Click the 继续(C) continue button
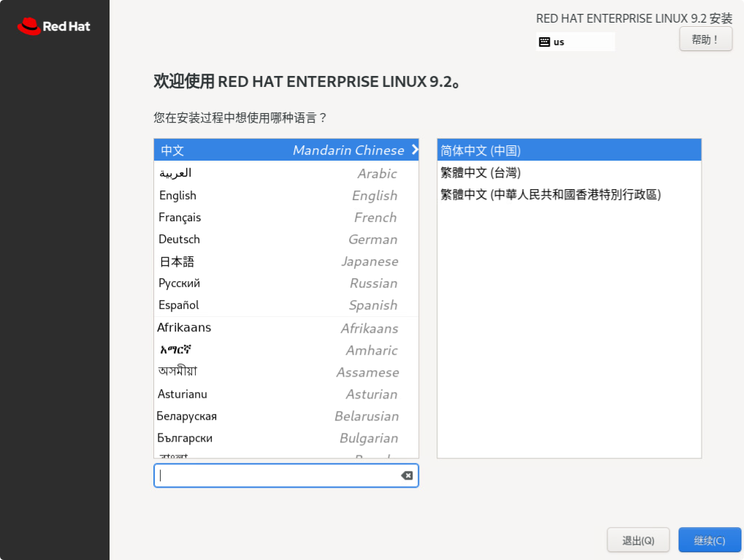This screenshot has width=744, height=560. pos(710,540)
